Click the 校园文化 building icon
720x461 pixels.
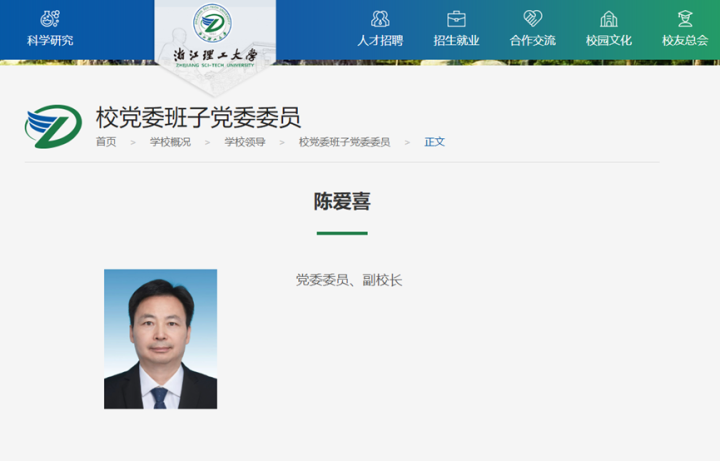608,18
